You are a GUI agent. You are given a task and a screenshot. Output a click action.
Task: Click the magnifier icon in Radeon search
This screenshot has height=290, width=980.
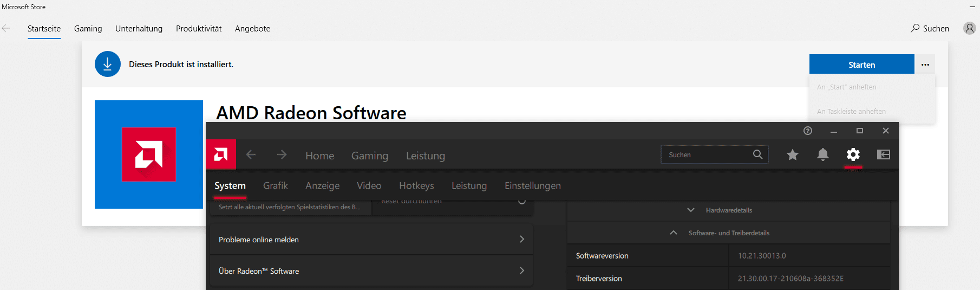[757, 154]
